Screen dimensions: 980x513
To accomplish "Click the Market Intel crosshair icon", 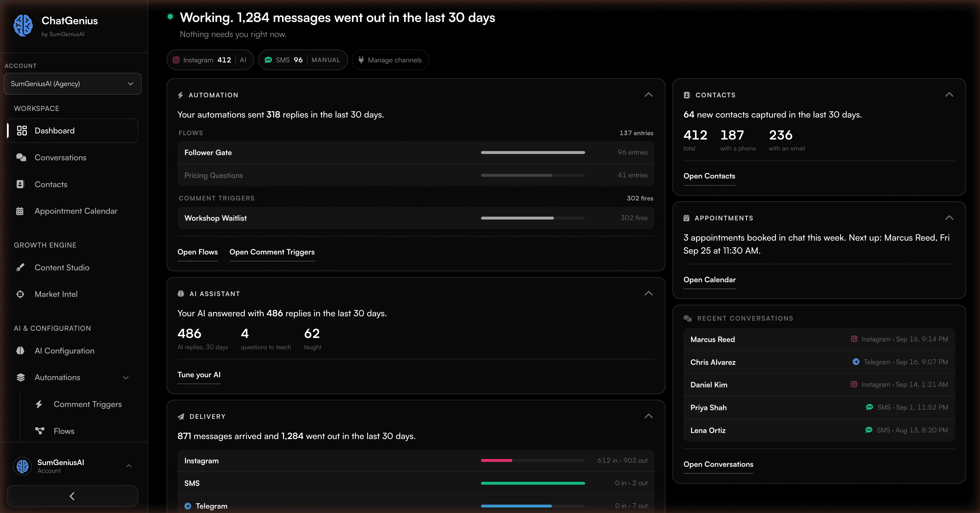I will point(20,294).
